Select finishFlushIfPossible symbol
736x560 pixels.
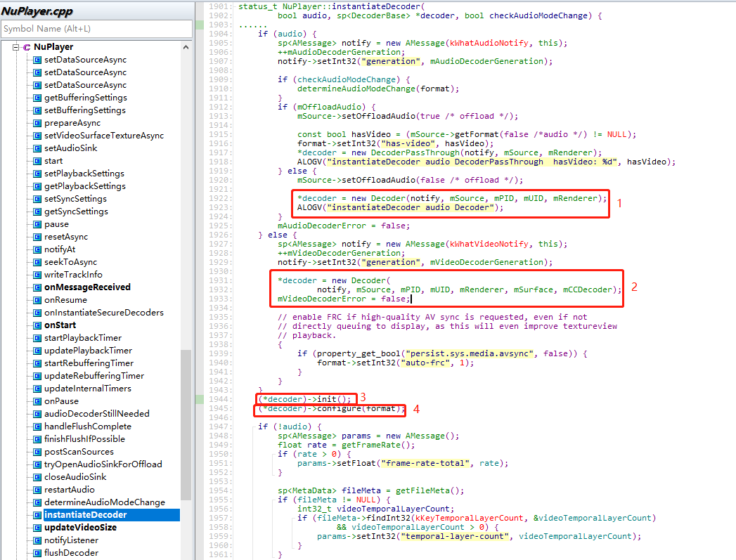(x=84, y=439)
